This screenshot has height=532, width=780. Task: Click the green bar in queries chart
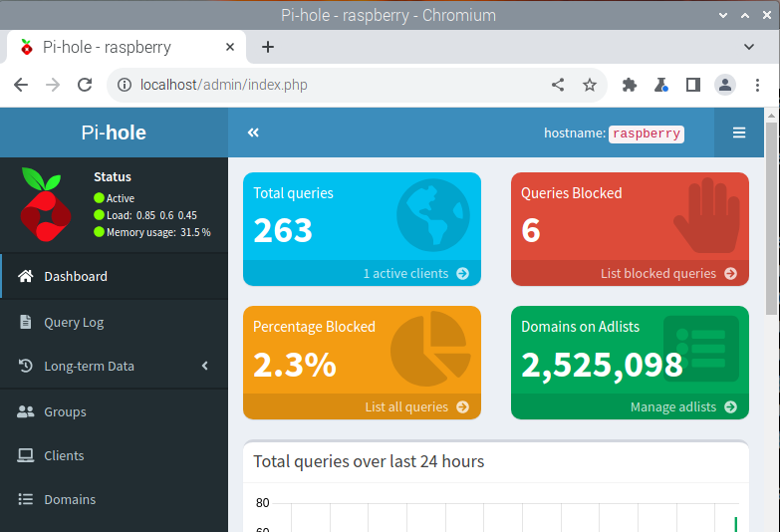point(736,524)
